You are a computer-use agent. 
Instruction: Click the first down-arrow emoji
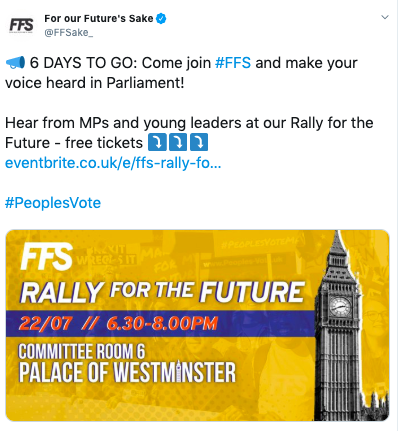157,142
